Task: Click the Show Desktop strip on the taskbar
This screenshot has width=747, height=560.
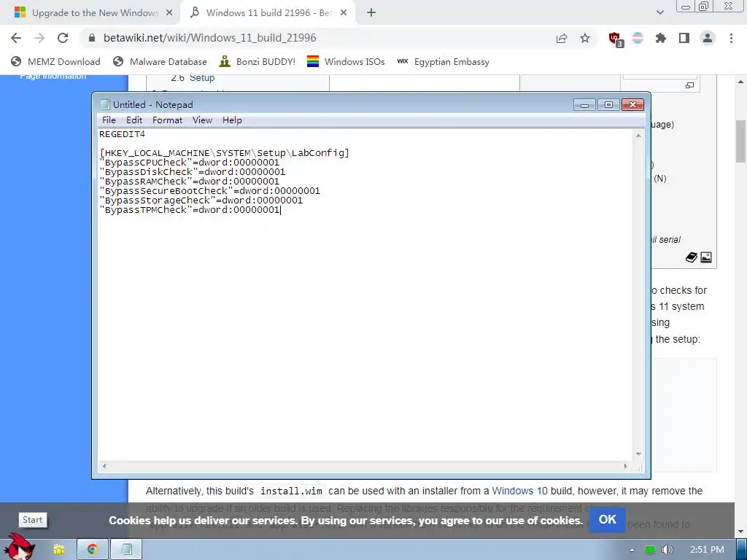Action: pos(741,550)
